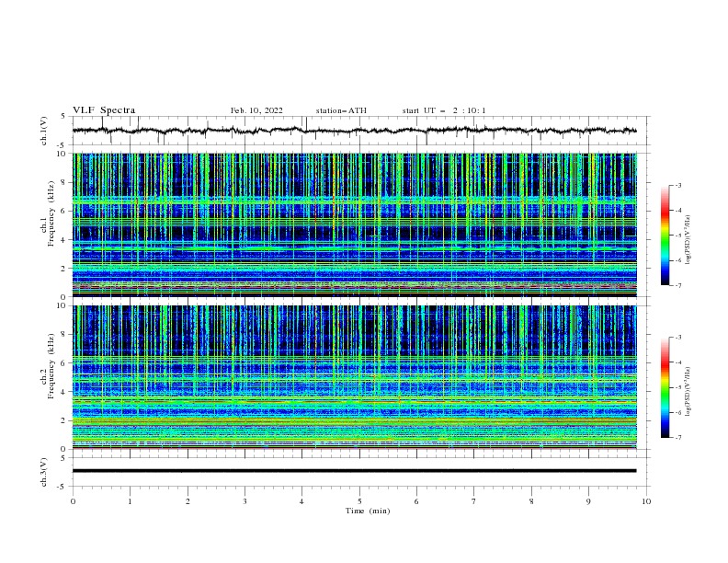Click the log(PSD) label beside ch.1 colorbar
728x563 pixels.
[x=688, y=240]
